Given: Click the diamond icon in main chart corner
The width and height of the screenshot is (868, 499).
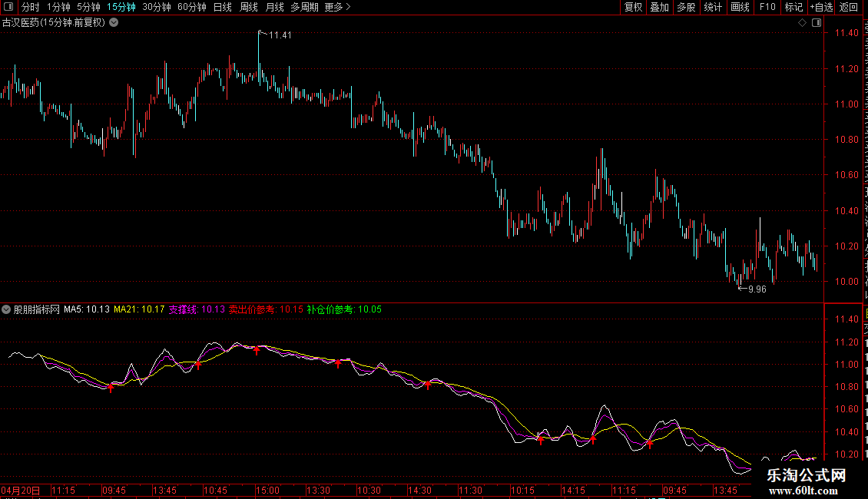Looking at the screenshot, I should (x=802, y=23).
